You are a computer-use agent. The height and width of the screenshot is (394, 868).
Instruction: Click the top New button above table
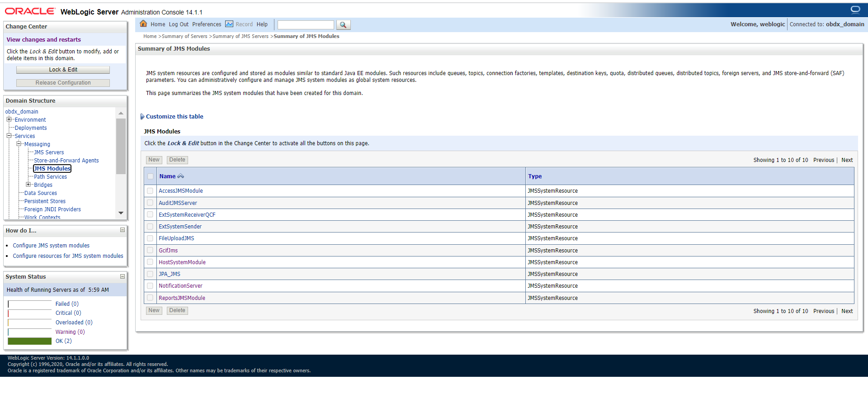[154, 160]
